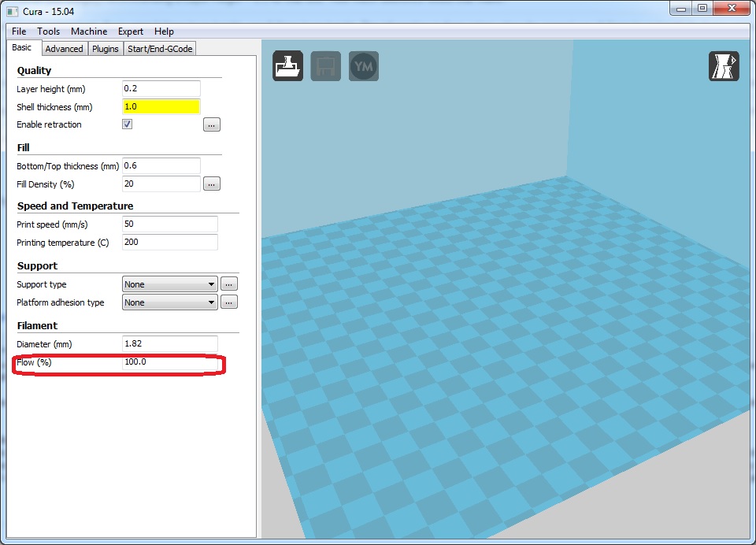Screen dimensions: 756x545
Task: Click the Fill Density value field
Action: pyautogui.click(x=161, y=184)
